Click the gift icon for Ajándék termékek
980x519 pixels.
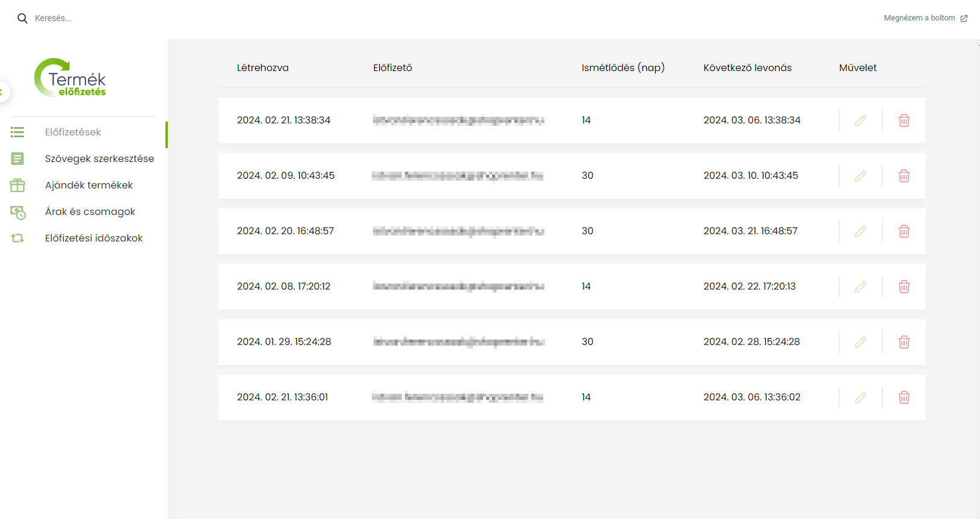tap(17, 185)
